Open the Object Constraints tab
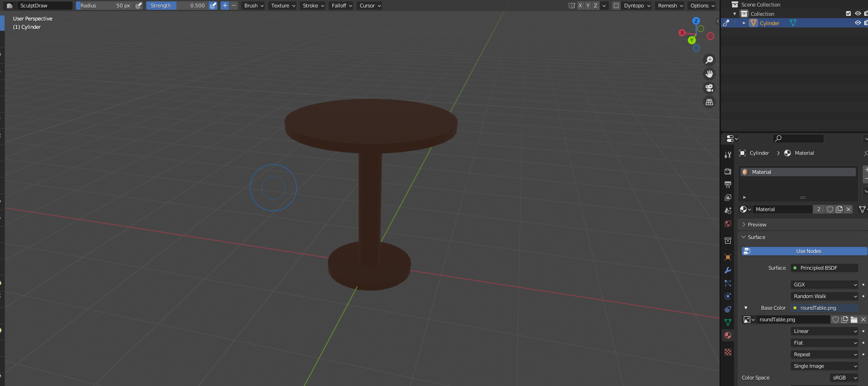 [x=728, y=309]
